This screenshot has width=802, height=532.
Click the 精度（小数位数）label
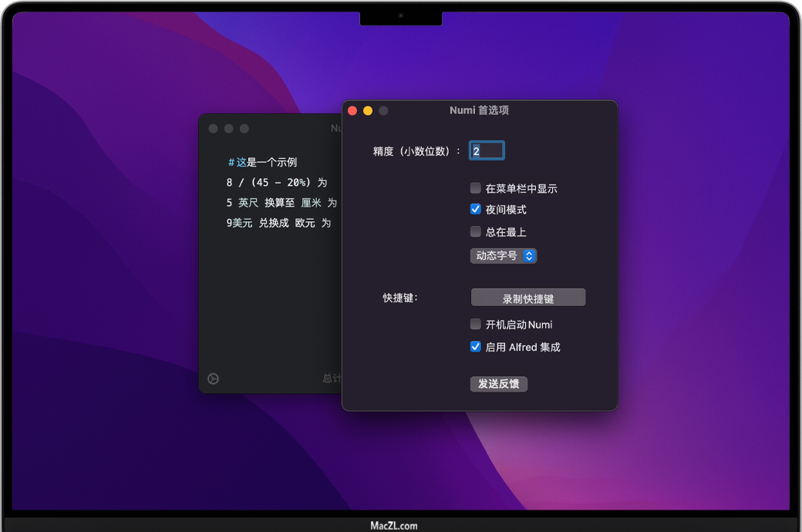pos(416,151)
